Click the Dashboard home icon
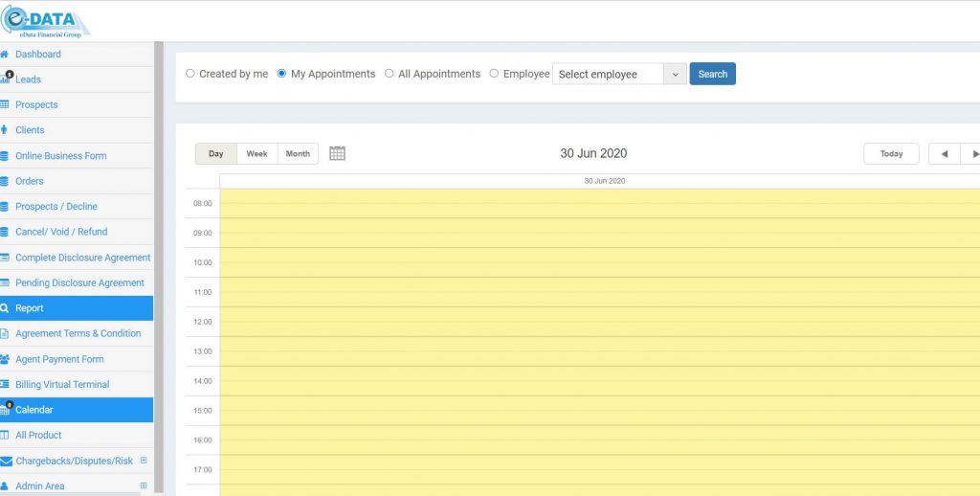Viewport: 980px width, 496px height. (x=6, y=55)
